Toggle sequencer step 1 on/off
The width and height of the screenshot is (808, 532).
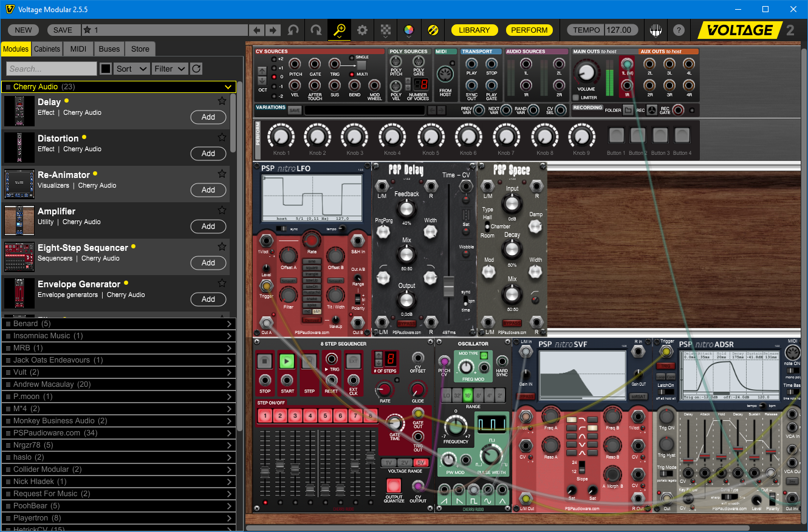point(265,416)
